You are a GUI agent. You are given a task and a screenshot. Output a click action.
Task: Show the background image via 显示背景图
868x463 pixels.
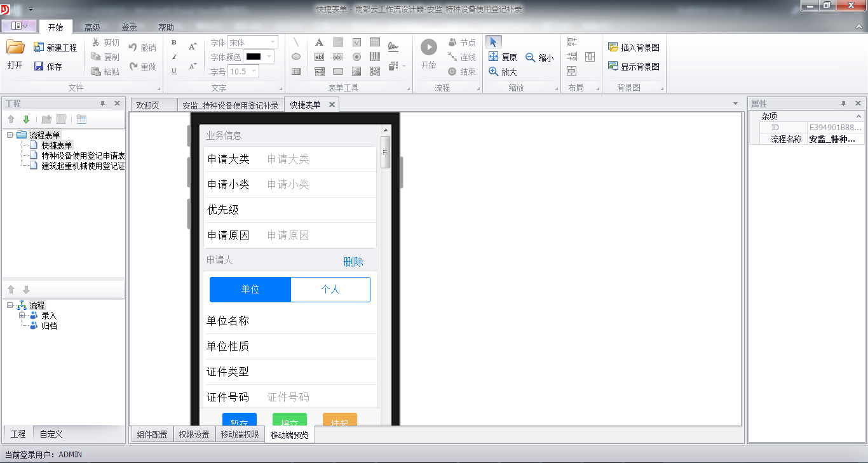coord(634,66)
